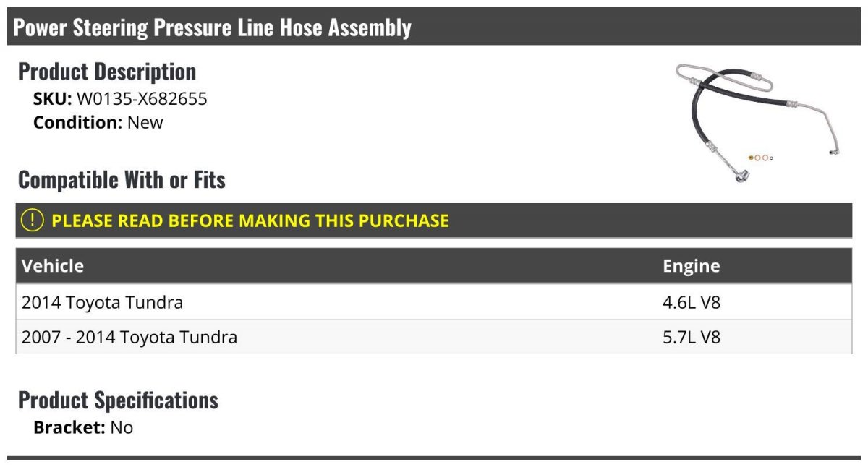
Task: Click the Power Steering Pressure Line title bar
Action: (x=213, y=27)
